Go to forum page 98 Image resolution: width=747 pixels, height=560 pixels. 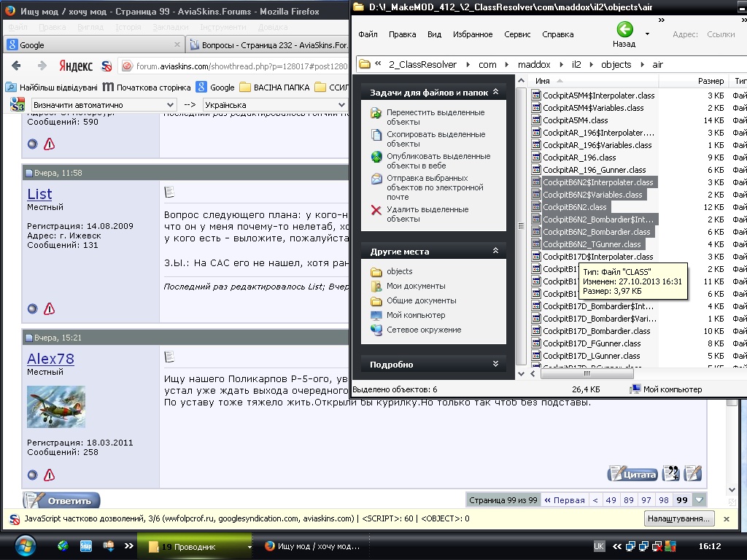coord(663,500)
